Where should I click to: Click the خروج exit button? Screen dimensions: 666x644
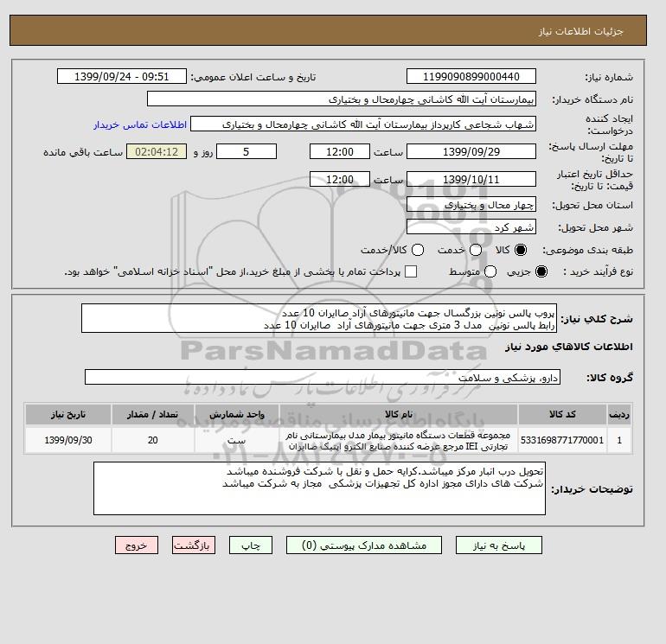[x=137, y=545]
